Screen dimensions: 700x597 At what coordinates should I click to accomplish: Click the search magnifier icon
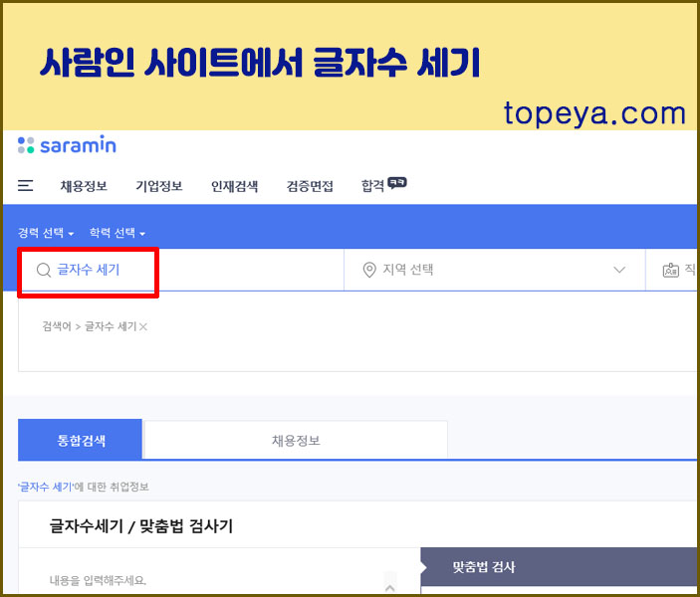coord(44,270)
